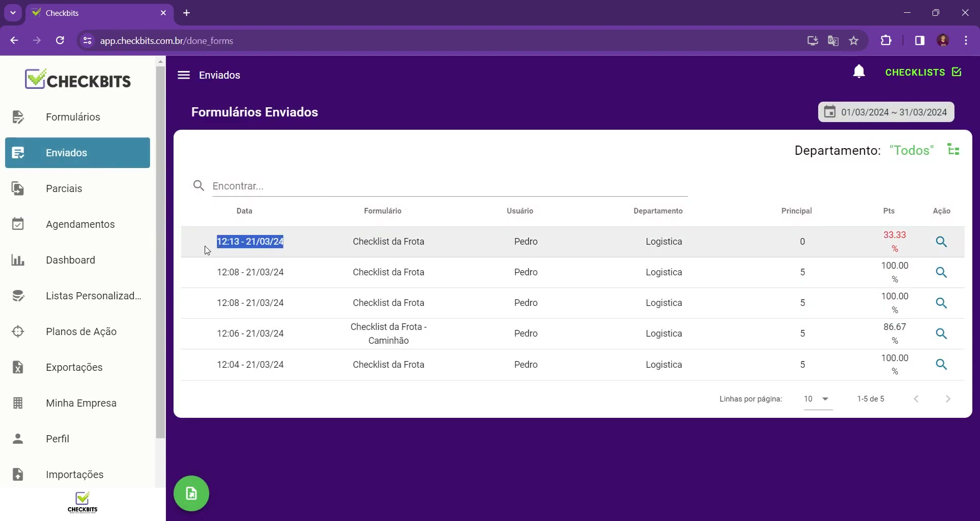Open the notifications bell

[x=859, y=72]
